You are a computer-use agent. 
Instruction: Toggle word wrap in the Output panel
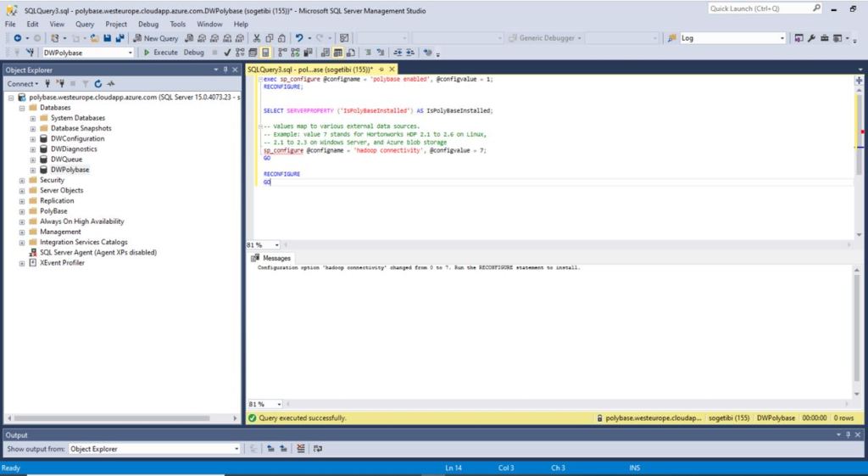(x=317, y=449)
